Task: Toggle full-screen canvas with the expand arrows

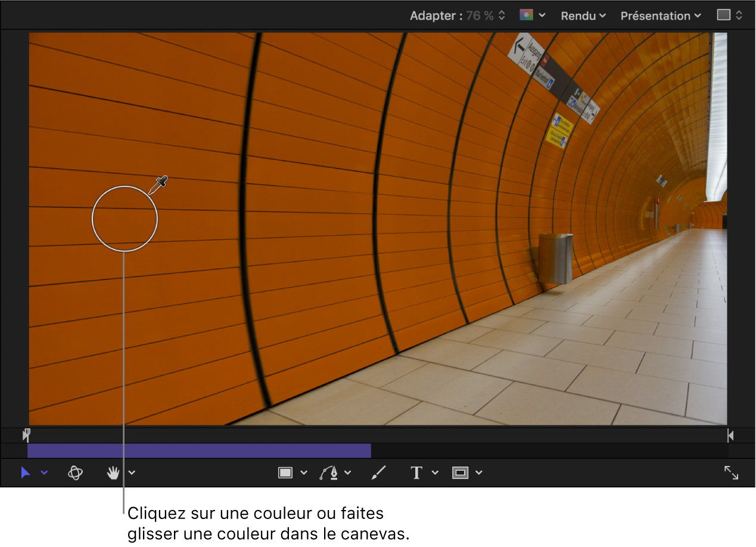Action: 731,473
